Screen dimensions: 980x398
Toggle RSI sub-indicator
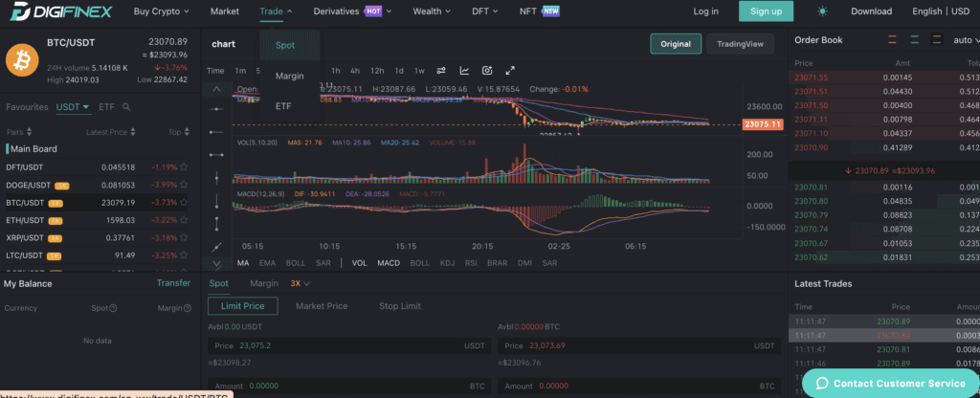(471, 263)
